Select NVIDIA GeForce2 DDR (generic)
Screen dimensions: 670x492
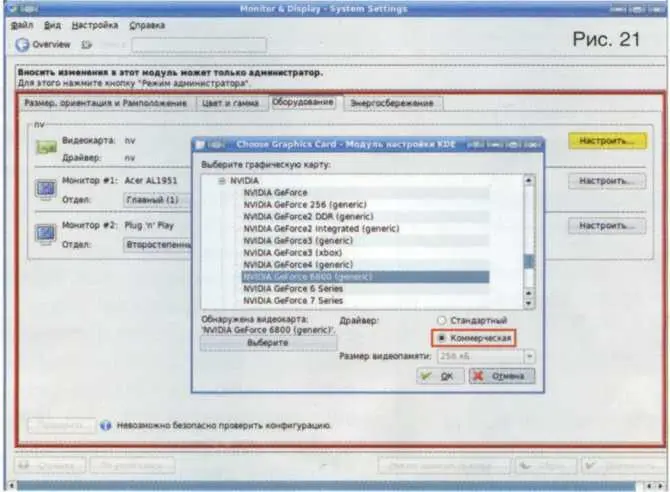(x=365, y=216)
